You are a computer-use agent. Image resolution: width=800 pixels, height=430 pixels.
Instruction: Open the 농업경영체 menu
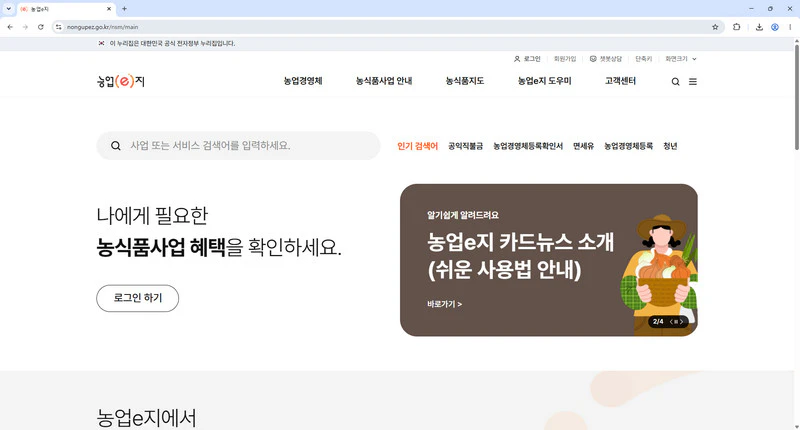(303, 81)
